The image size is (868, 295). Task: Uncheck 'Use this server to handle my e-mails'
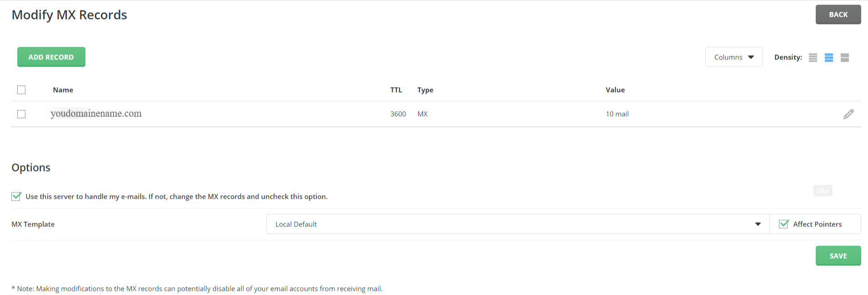pyautogui.click(x=16, y=196)
